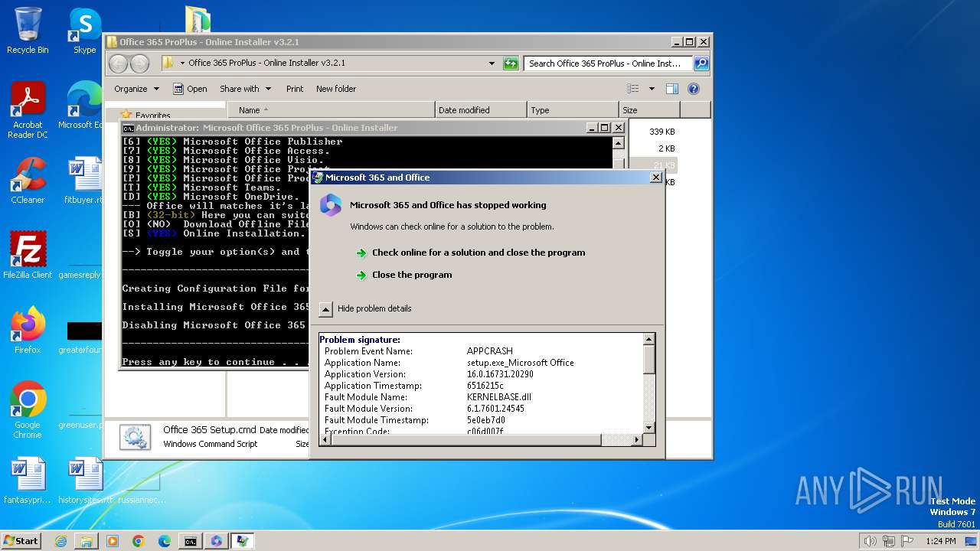Viewport: 980px width, 551px height.
Task: Click the search magnifier button
Action: tap(701, 64)
